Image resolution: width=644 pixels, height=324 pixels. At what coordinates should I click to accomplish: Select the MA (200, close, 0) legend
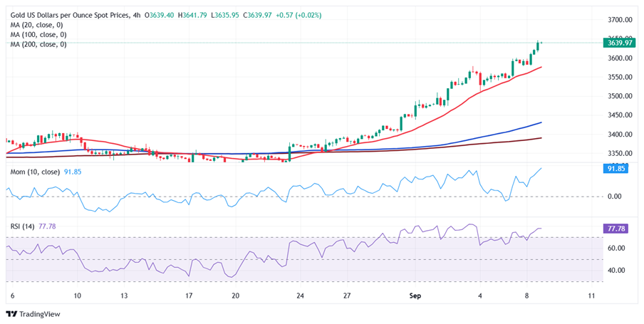[40, 44]
